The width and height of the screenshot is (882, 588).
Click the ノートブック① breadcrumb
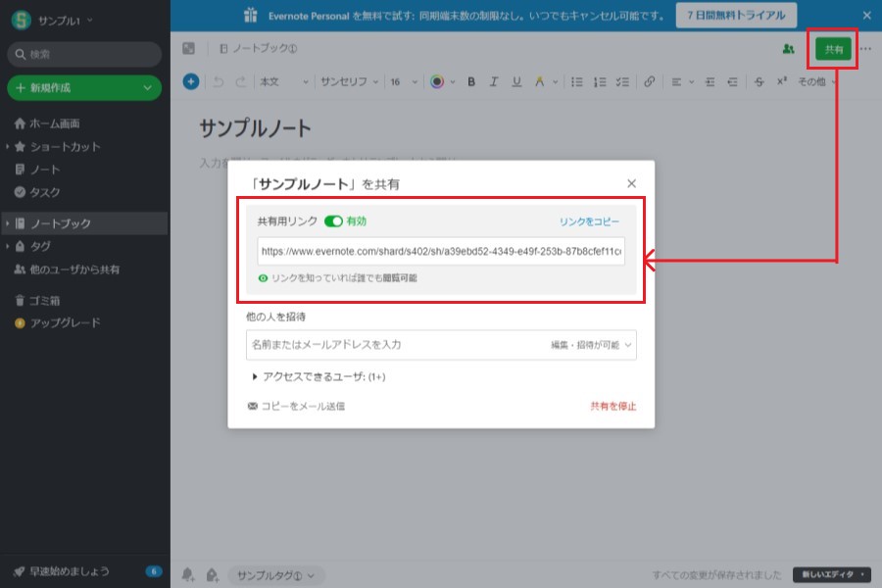(x=259, y=48)
